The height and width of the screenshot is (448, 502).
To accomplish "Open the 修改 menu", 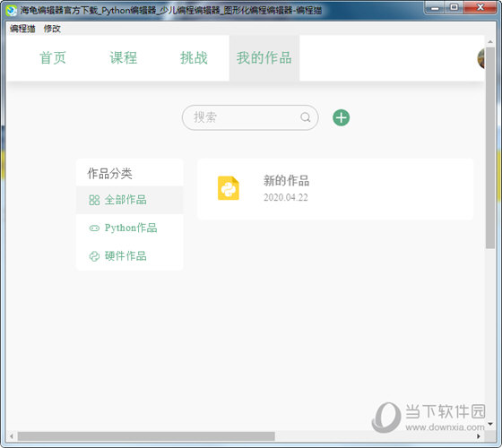I will click(52, 29).
